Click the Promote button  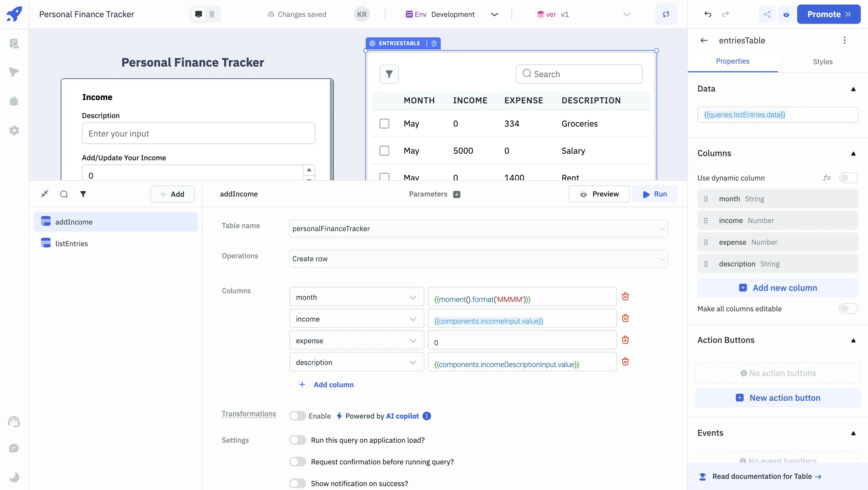tap(828, 14)
